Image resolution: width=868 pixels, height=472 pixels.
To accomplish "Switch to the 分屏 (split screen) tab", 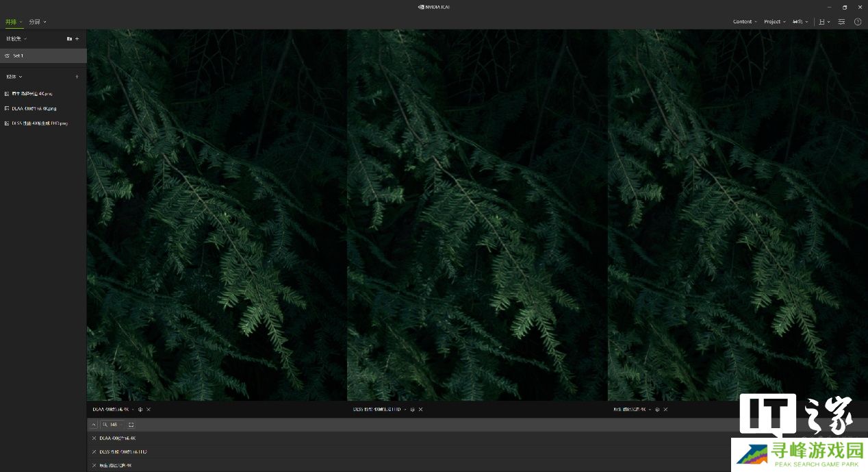I will [x=37, y=22].
